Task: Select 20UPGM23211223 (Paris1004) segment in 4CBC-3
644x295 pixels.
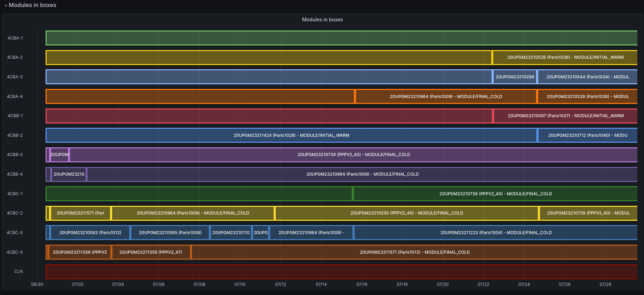Action: [495, 233]
